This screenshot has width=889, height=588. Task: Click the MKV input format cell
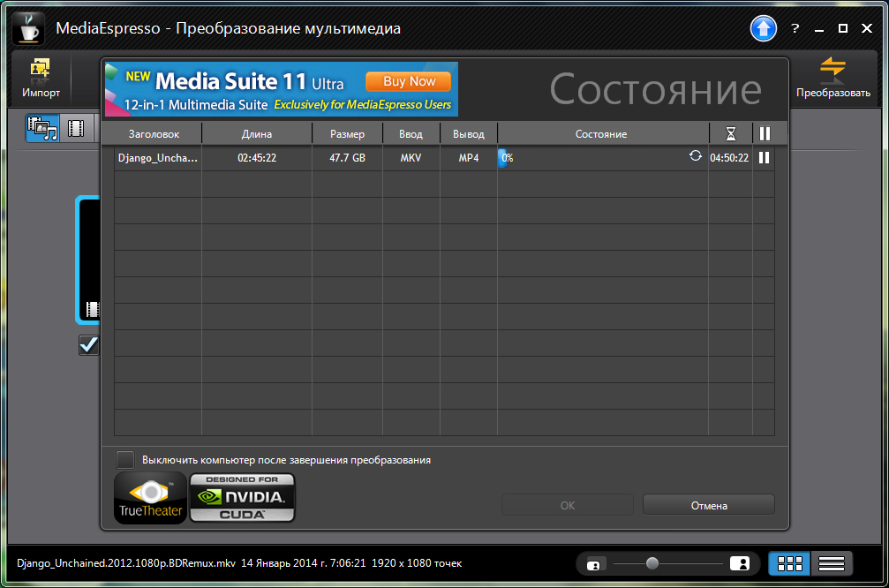click(x=411, y=158)
